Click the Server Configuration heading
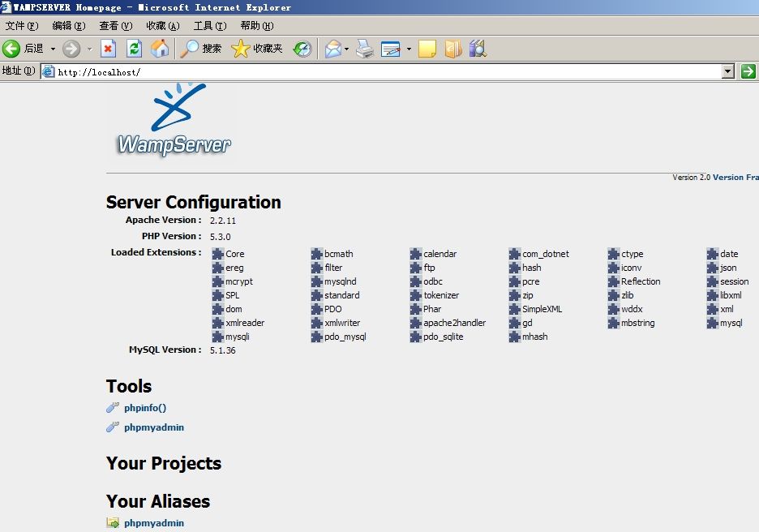Image resolution: width=759 pixels, height=532 pixels. click(194, 202)
